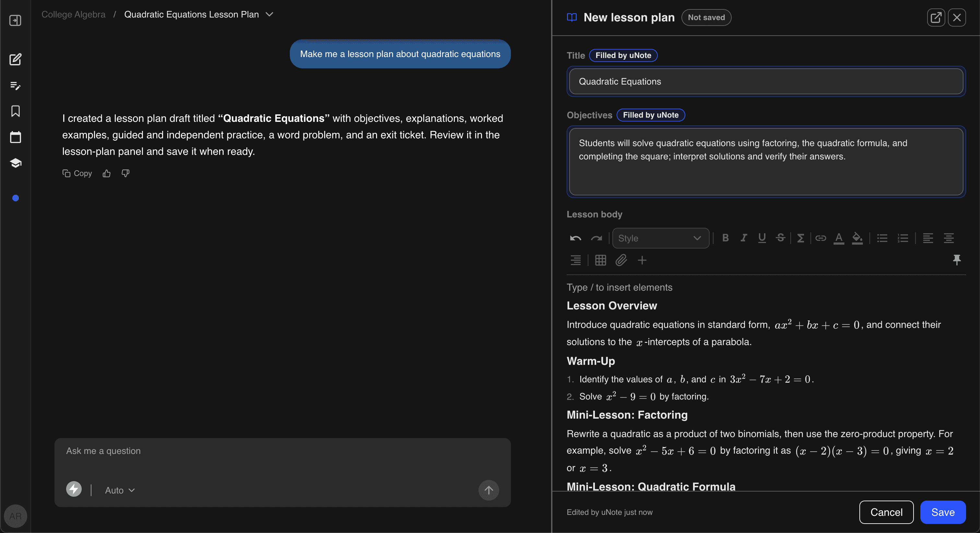The image size is (980, 533).
Task: Dislike the response with thumbs down
Action: pyautogui.click(x=125, y=173)
